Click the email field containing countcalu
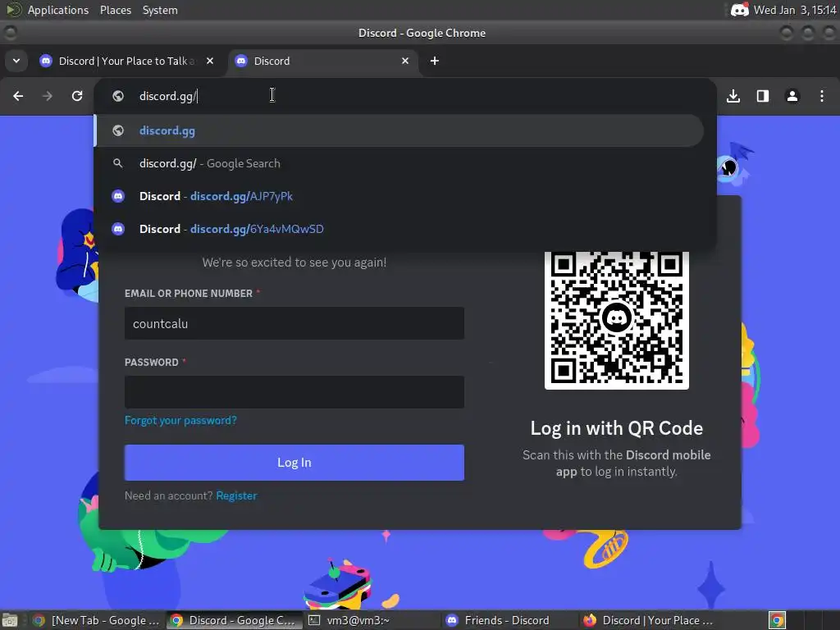The image size is (840, 630). click(294, 323)
